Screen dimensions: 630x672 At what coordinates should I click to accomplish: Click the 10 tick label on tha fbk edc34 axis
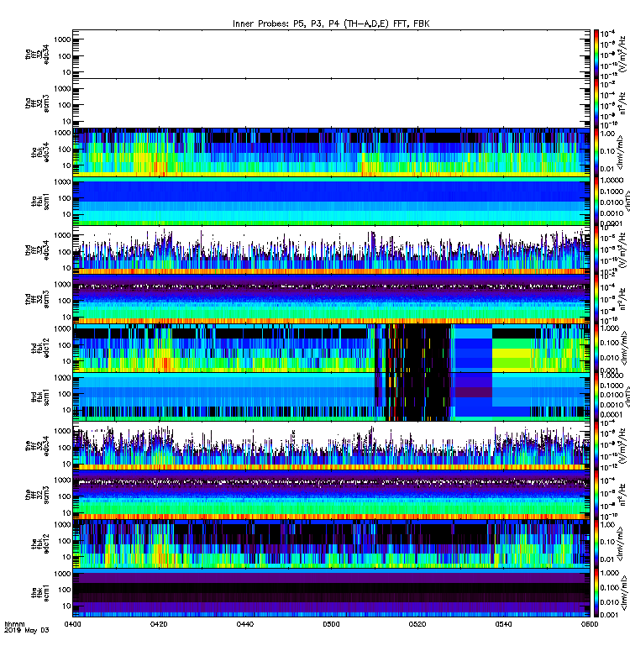66,165
